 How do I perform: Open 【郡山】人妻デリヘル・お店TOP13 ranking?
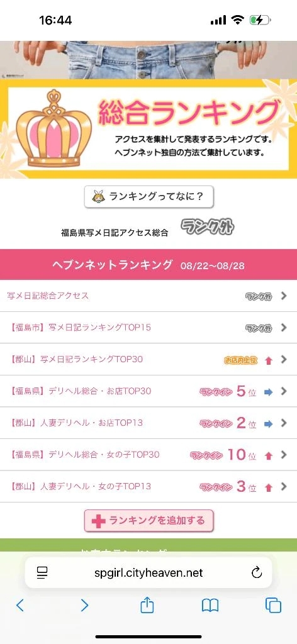[148, 423]
